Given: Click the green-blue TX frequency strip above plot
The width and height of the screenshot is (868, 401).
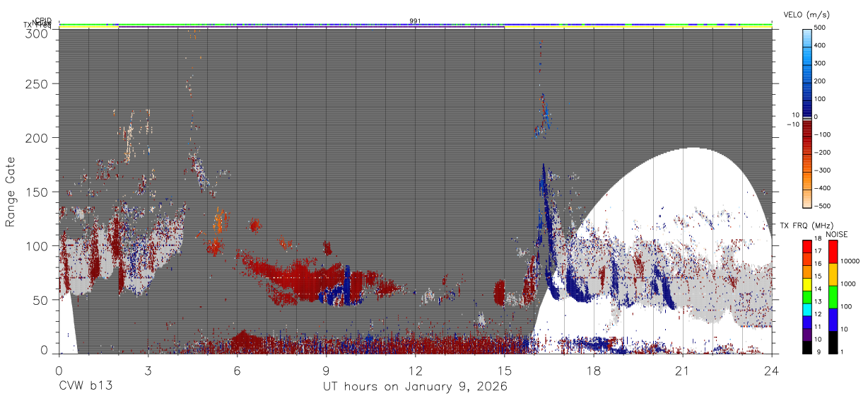Looking at the screenshot, I should point(415,25).
